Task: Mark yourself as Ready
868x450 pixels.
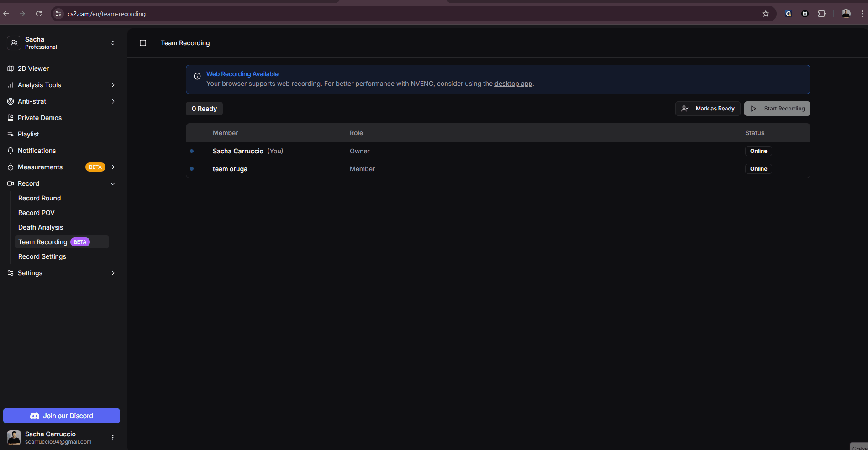Action: tap(707, 109)
